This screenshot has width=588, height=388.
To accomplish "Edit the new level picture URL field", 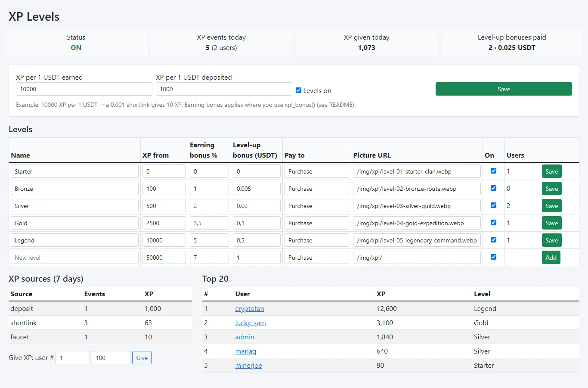I will pyautogui.click(x=417, y=258).
